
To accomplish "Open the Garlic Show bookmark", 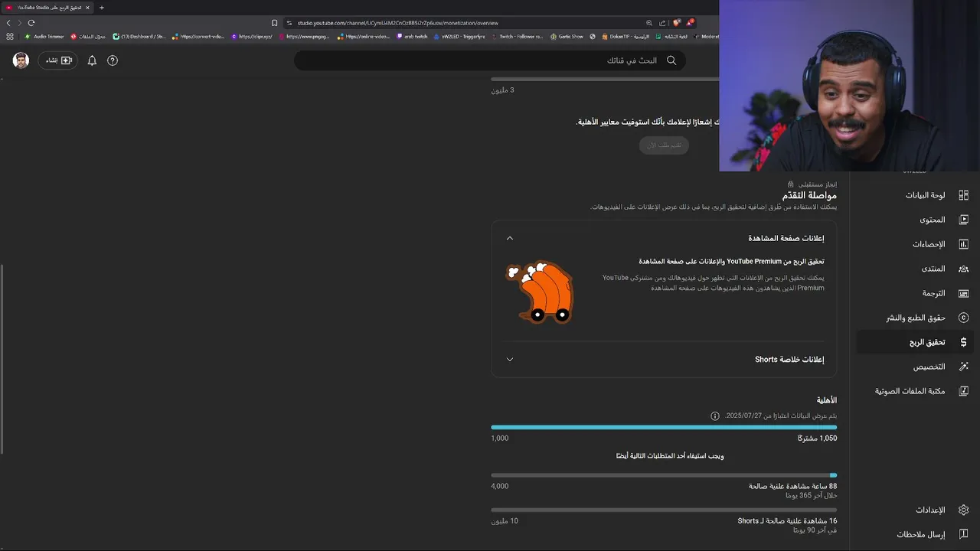I will point(567,36).
